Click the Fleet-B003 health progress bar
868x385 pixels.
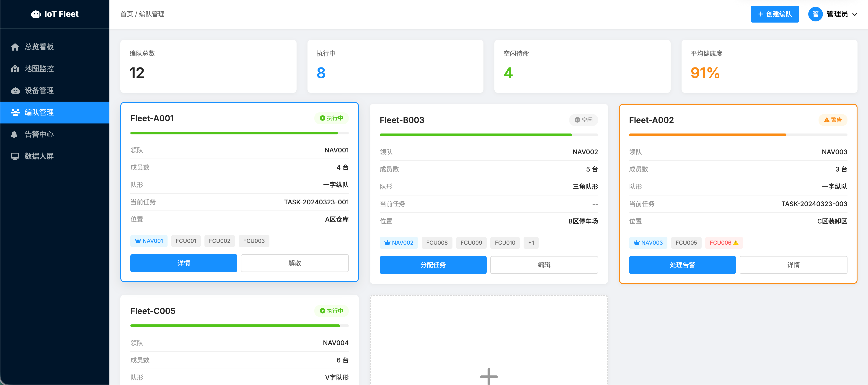(x=489, y=135)
